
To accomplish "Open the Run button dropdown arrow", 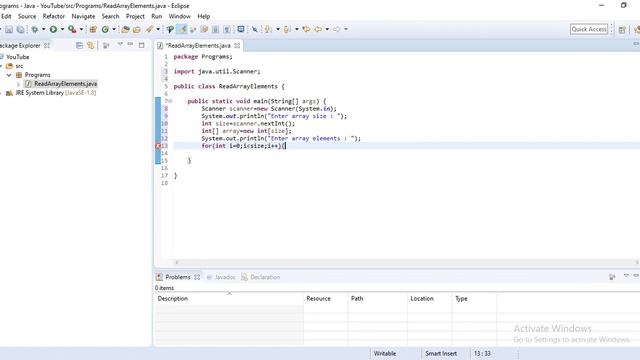I will [62, 29].
